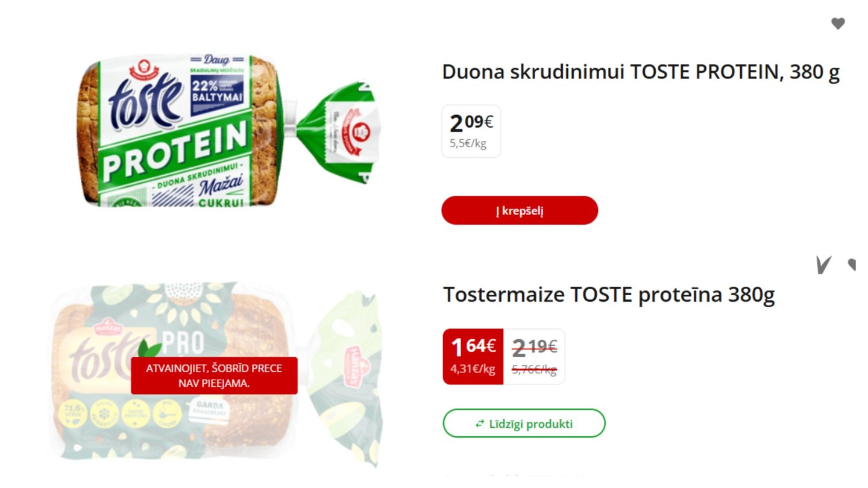
Task: Click the checkmark icon above Tostermaize title
Action: coord(823,264)
